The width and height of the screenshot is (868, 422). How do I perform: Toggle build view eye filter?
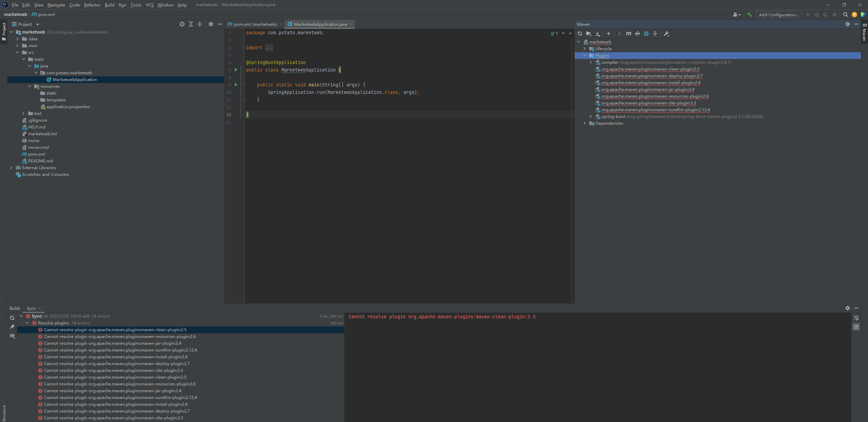point(12,336)
